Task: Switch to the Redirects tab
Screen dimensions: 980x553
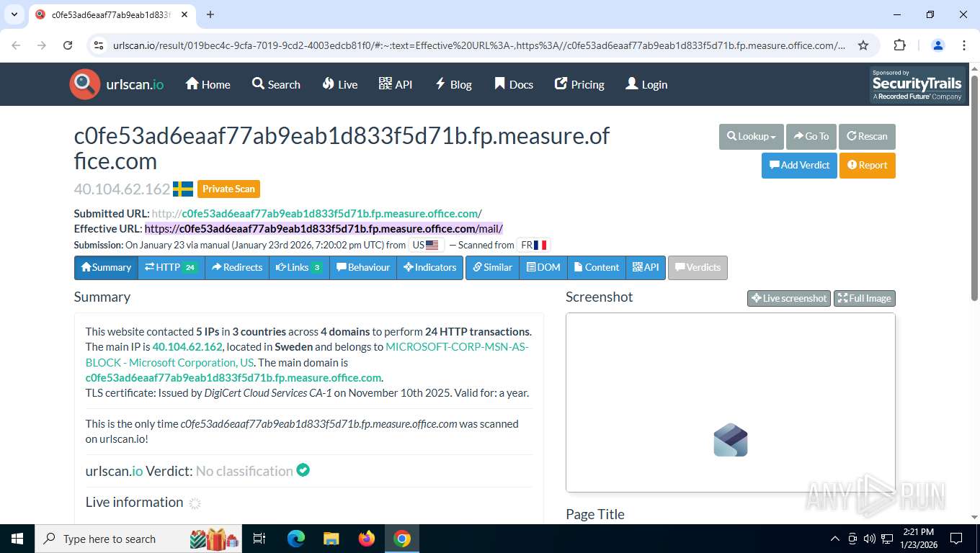Action: tap(237, 267)
